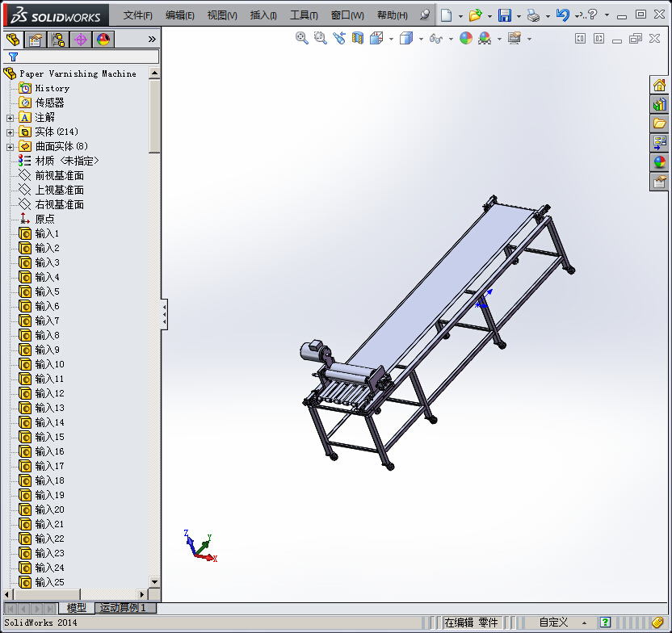This screenshot has width=672, height=633.
Task: Click status bar quick tips help icon
Action: coord(605,623)
